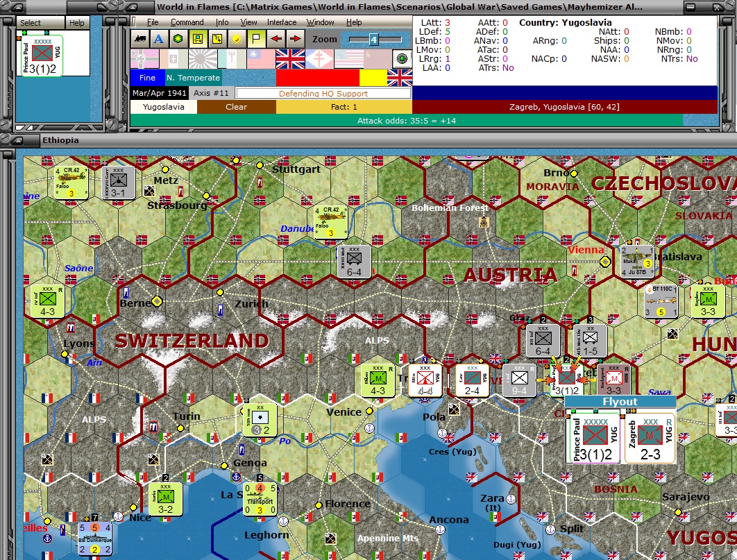737x560 pixels.
Task: Toggle the Free French flag button
Action: (x=321, y=59)
